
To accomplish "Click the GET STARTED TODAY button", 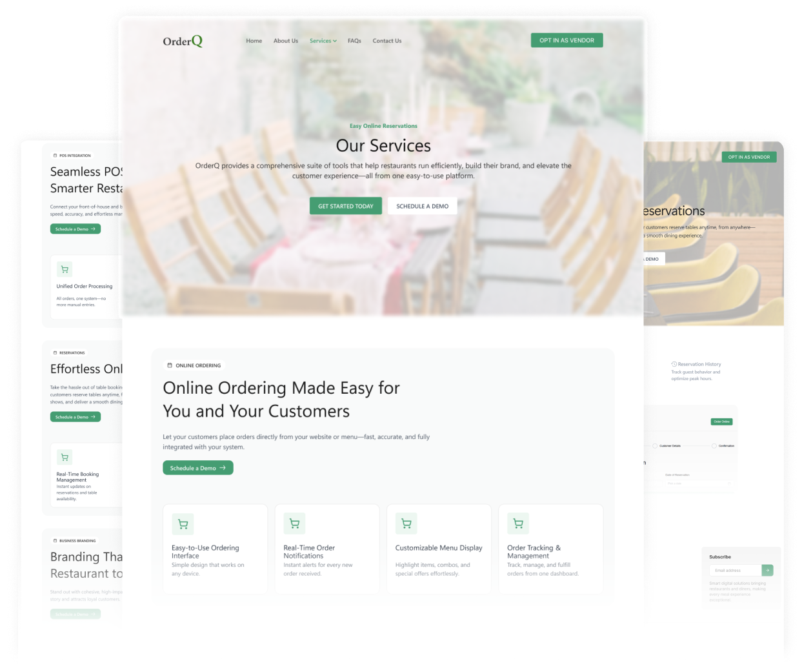I will point(345,205).
